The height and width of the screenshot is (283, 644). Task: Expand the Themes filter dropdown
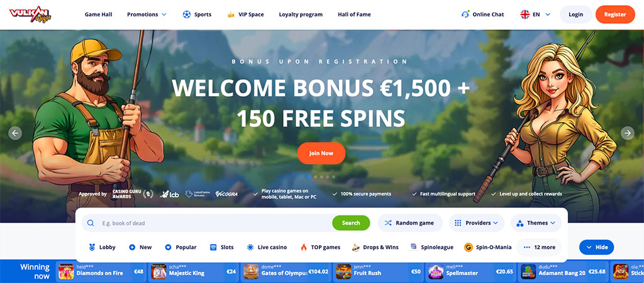(536, 223)
